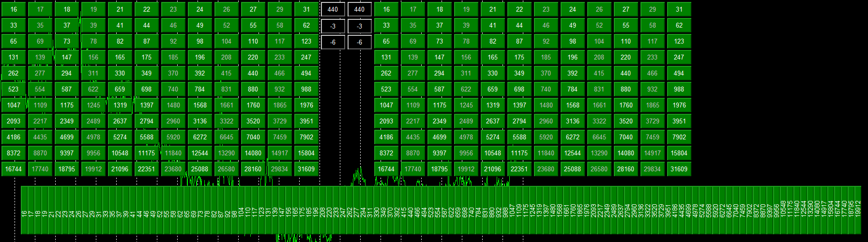This screenshot has height=242, width=868.
Task: Choose 12544 in the left grid
Action: coord(200,153)
